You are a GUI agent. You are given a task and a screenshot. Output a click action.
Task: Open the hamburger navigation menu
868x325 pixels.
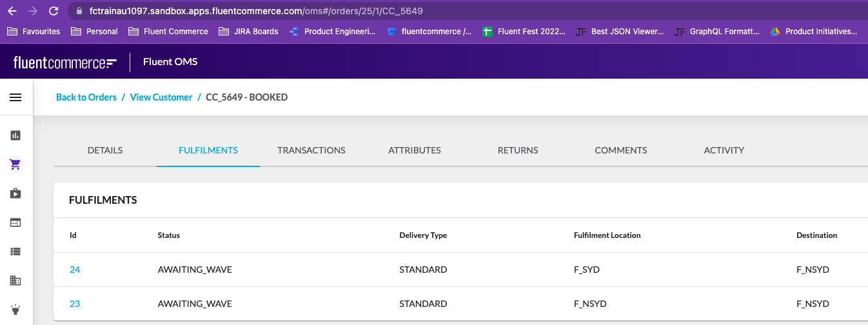tap(15, 97)
